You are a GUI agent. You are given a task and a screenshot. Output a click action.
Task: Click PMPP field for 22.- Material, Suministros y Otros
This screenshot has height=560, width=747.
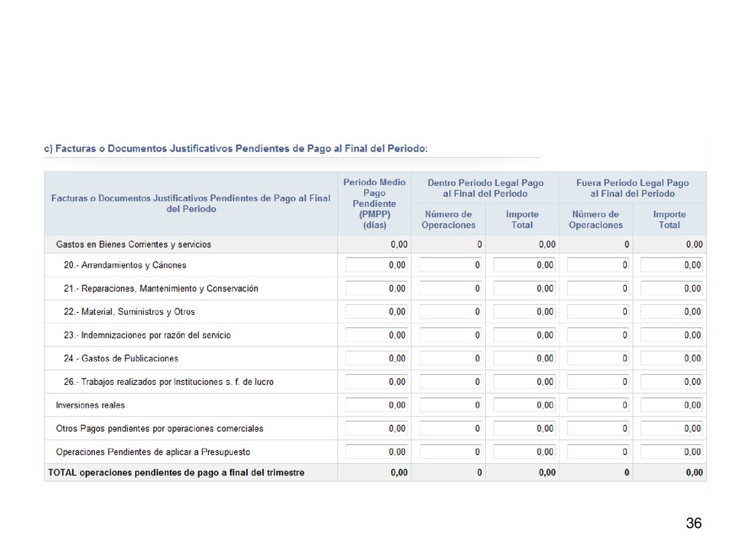coord(376,311)
